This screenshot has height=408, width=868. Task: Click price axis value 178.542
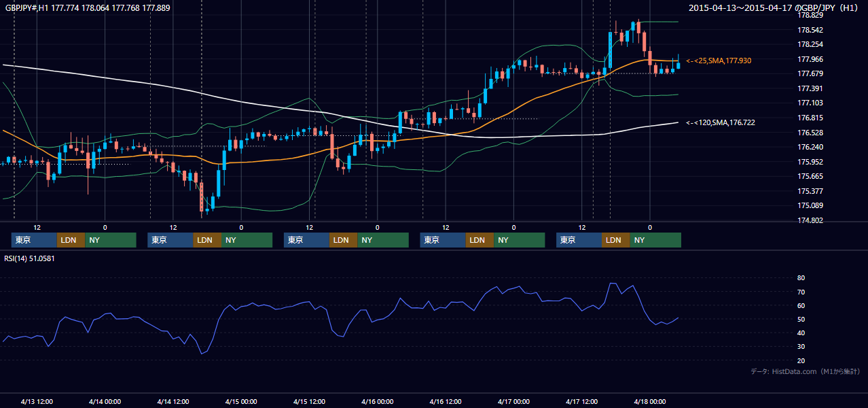(x=810, y=30)
